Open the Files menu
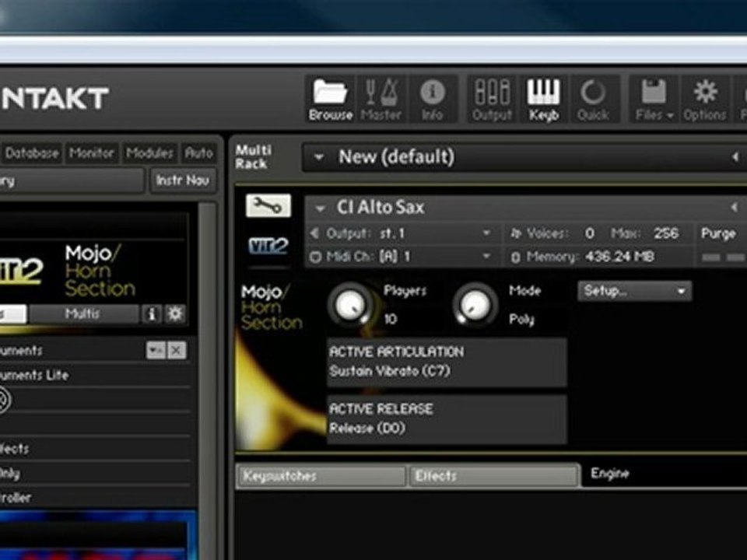This screenshot has width=747, height=560. [x=654, y=99]
